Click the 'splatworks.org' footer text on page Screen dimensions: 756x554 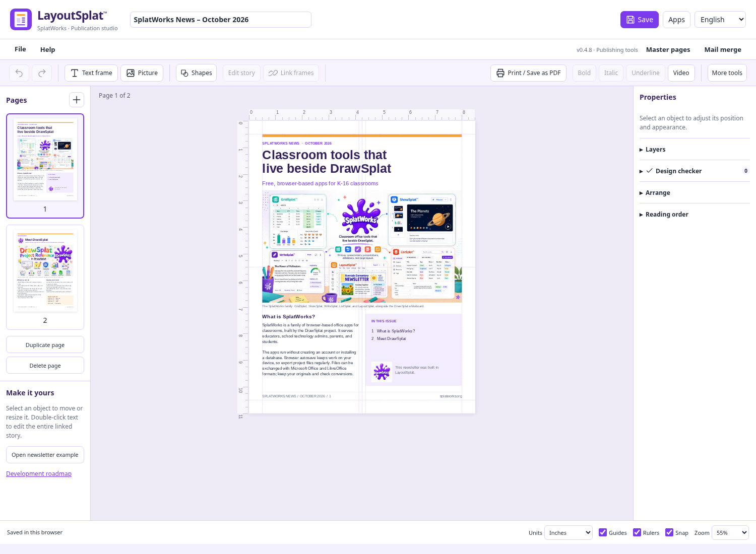[x=451, y=396]
